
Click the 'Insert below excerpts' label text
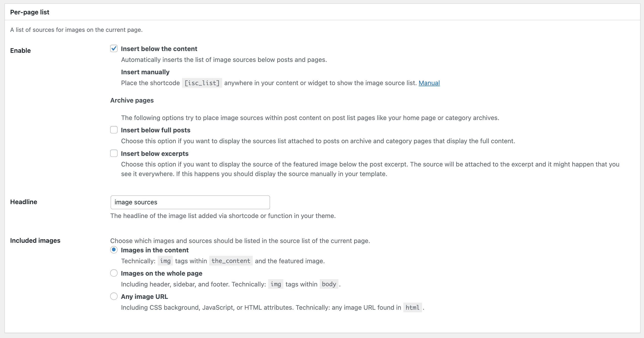155,154
